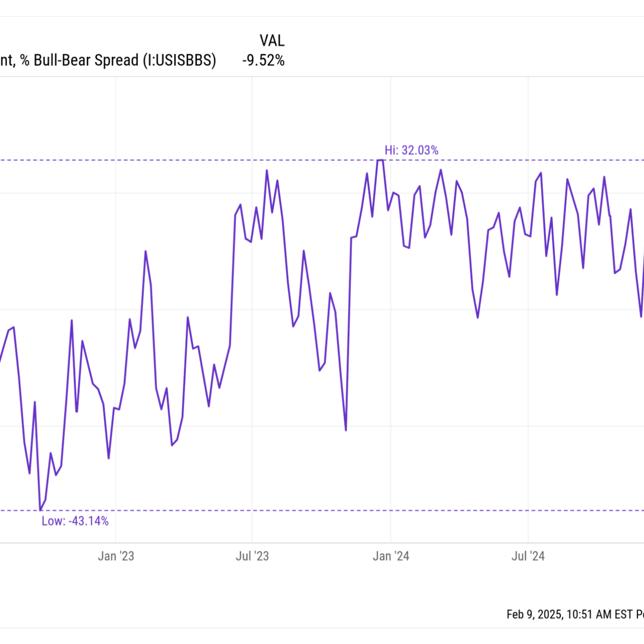The width and height of the screenshot is (644, 644).
Task: Click the Jul '24 x-axis label
Action: [x=528, y=556]
